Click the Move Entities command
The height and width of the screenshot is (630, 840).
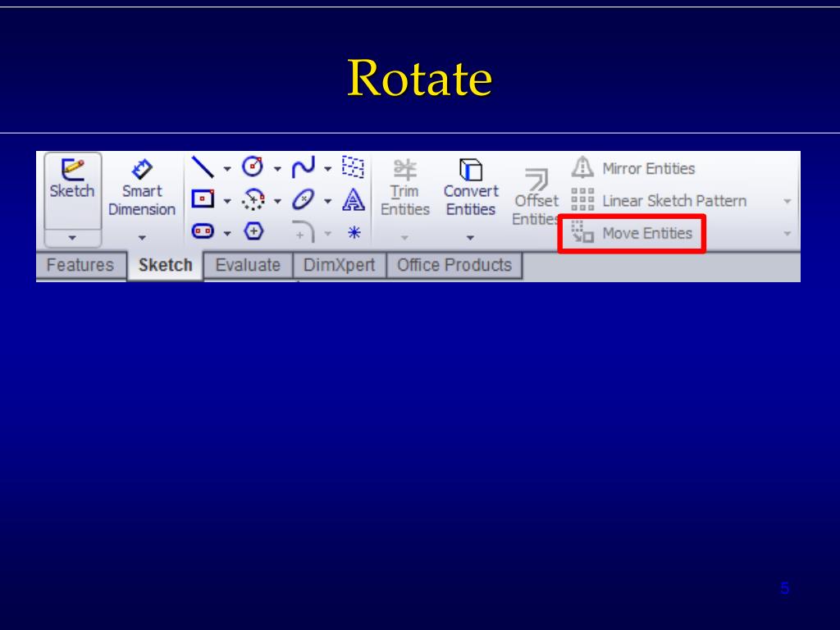(632, 234)
